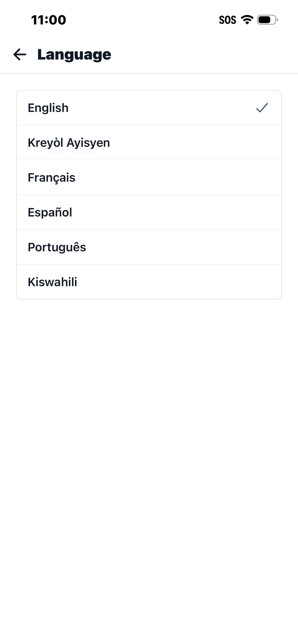This screenshot has height=644, width=298.
Task: Tap the battery indicator icon
Action: coord(268,20)
